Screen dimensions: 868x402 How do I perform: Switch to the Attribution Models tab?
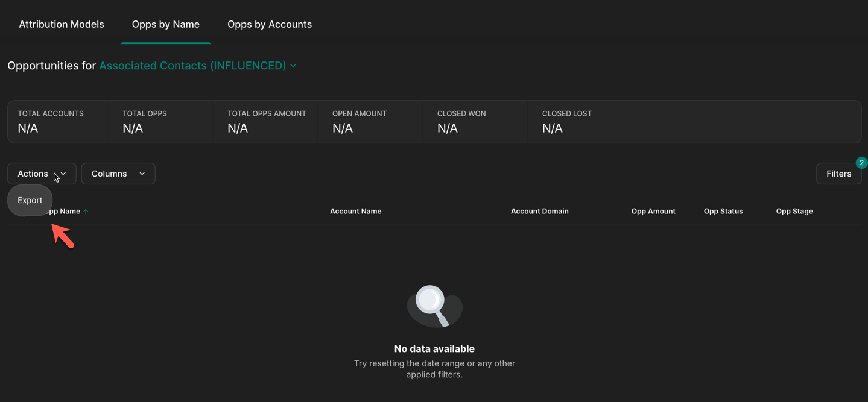pos(62,24)
